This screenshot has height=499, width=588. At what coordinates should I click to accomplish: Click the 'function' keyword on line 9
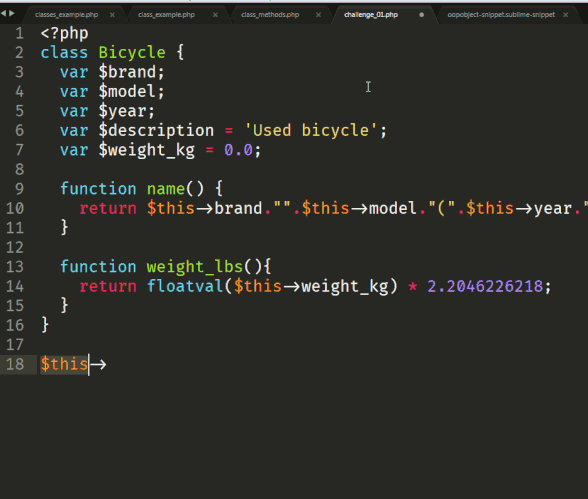pos(98,189)
